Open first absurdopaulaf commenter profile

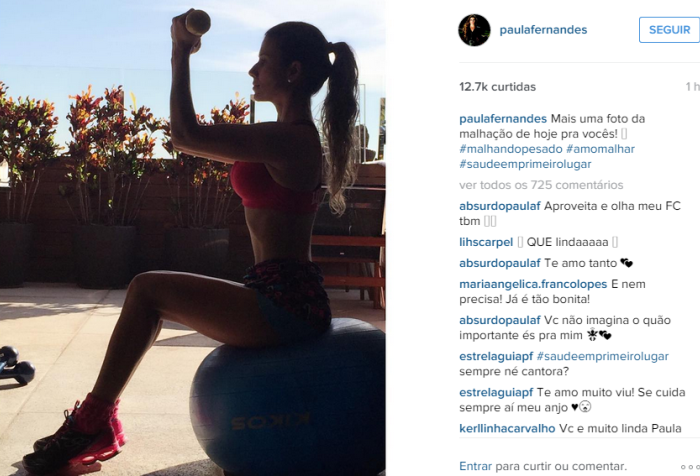pos(500,206)
